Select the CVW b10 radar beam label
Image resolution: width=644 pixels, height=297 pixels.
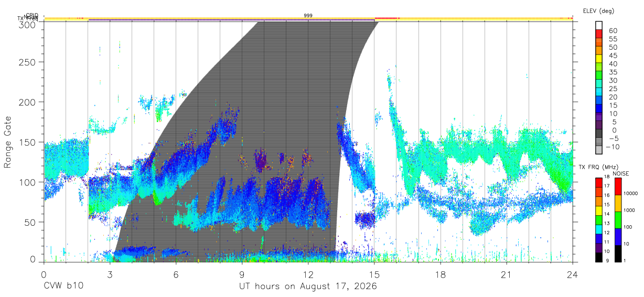coord(63,287)
